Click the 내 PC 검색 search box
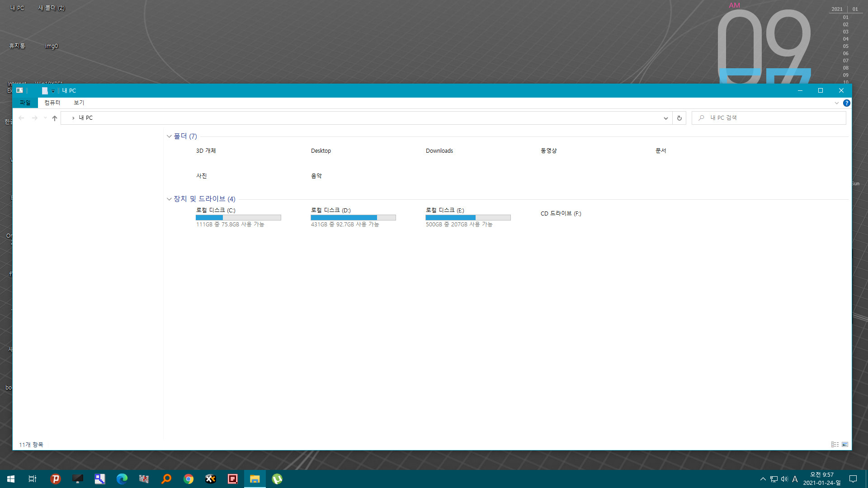 pos(769,118)
